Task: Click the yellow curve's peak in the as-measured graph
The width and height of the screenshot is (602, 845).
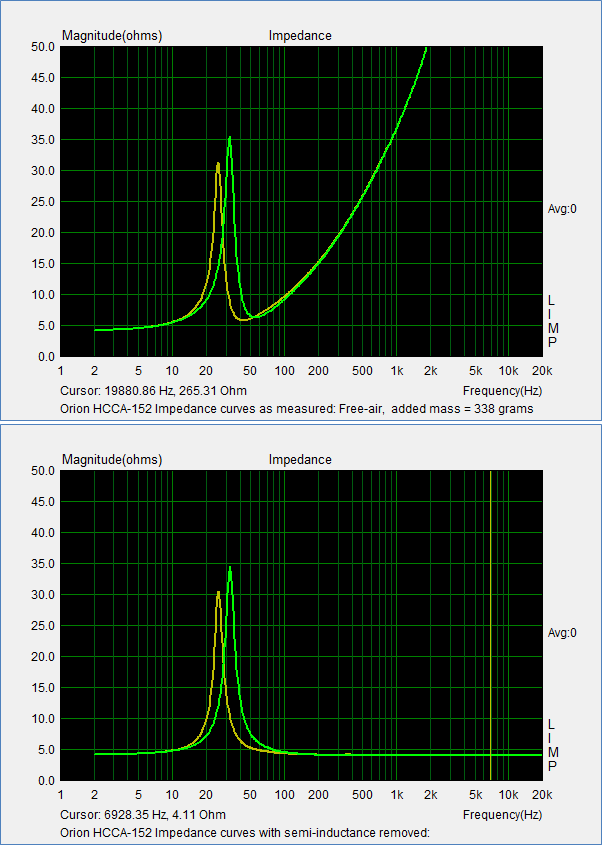Action: coord(218,163)
